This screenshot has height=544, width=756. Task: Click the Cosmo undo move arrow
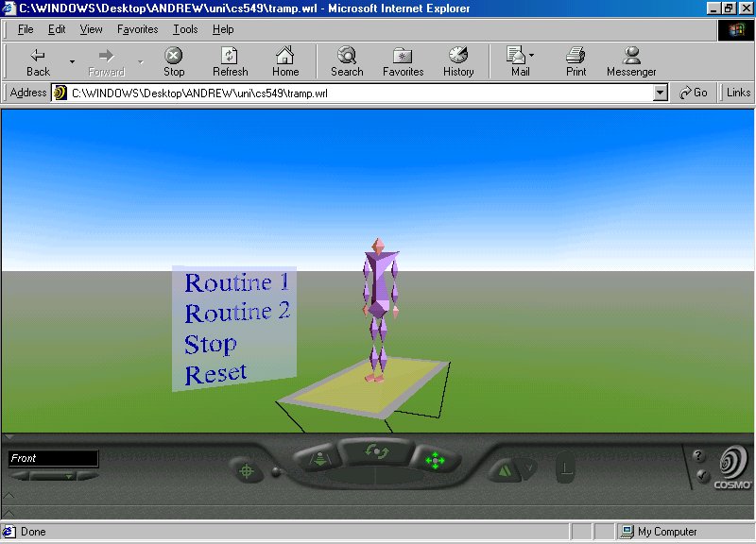pyautogui.click(x=505, y=470)
